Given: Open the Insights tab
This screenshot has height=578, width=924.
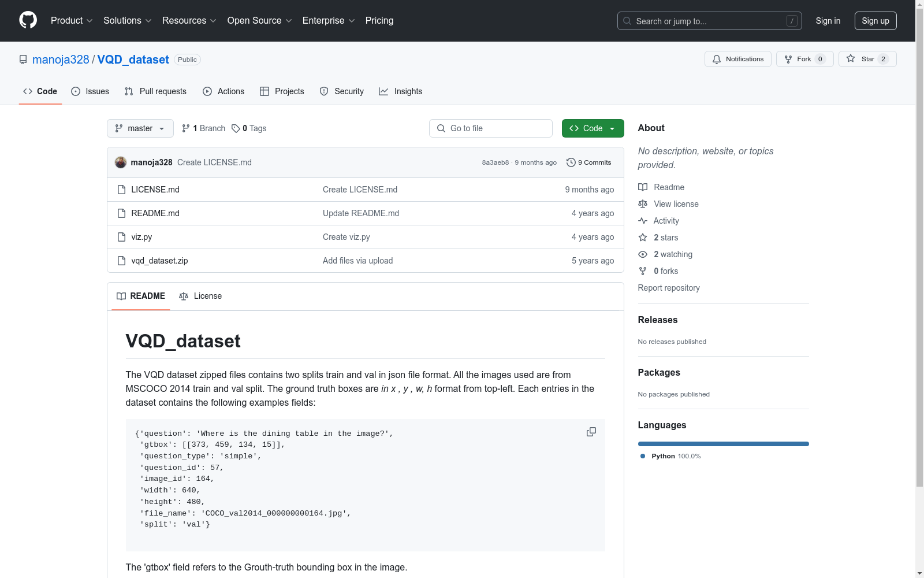Looking at the screenshot, I should pyautogui.click(x=401, y=91).
